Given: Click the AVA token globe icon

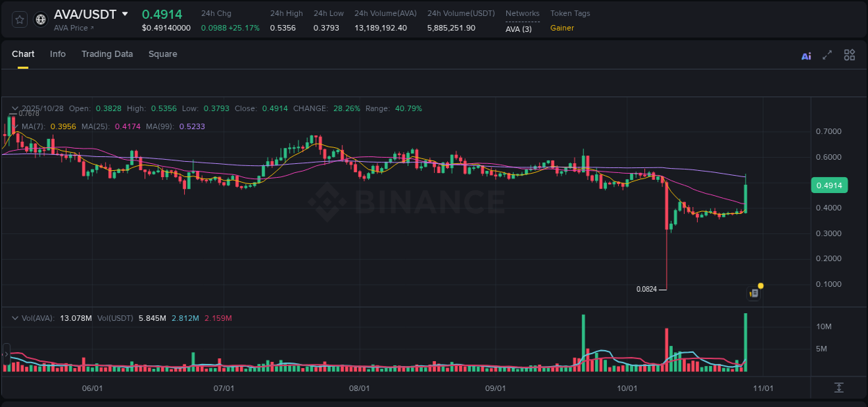Looking at the screenshot, I should coord(40,19).
